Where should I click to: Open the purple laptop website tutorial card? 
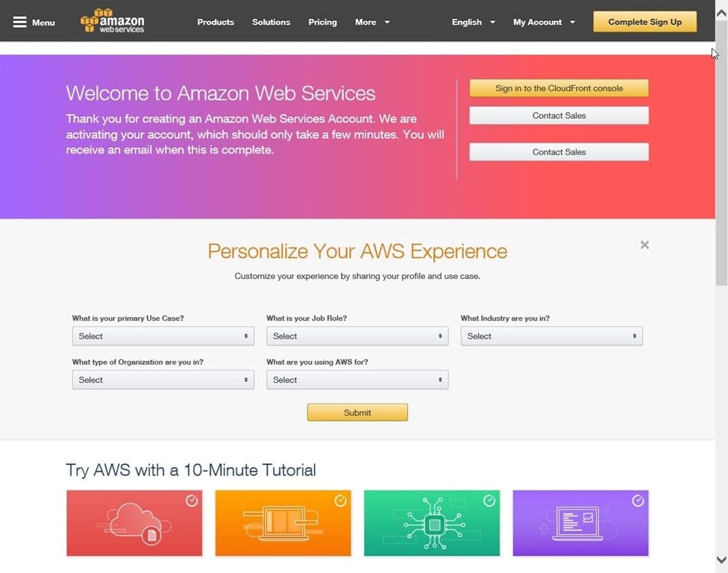click(580, 523)
